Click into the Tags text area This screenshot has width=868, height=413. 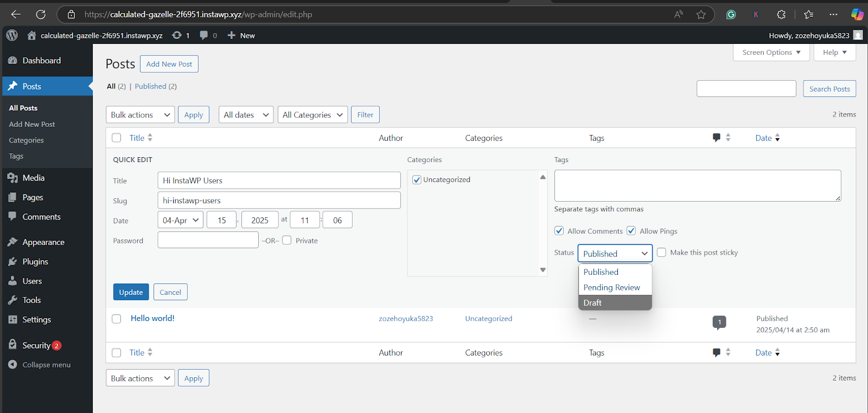pyautogui.click(x=698, y=186)
